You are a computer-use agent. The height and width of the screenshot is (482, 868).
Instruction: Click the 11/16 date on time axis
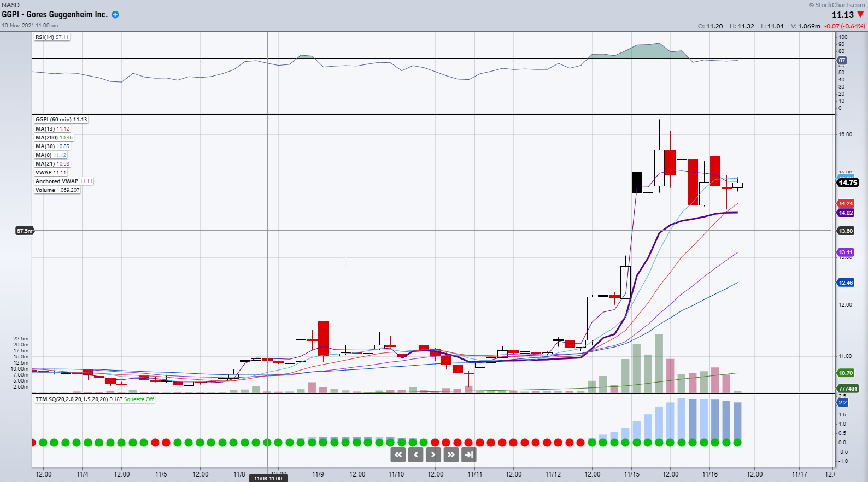click(x=710, y=474)
